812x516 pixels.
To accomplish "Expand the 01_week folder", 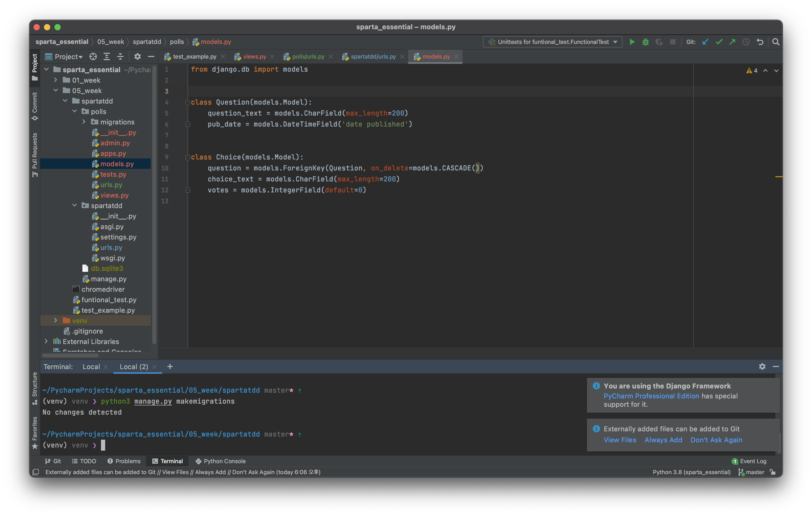I will click(x=56, y=80).
